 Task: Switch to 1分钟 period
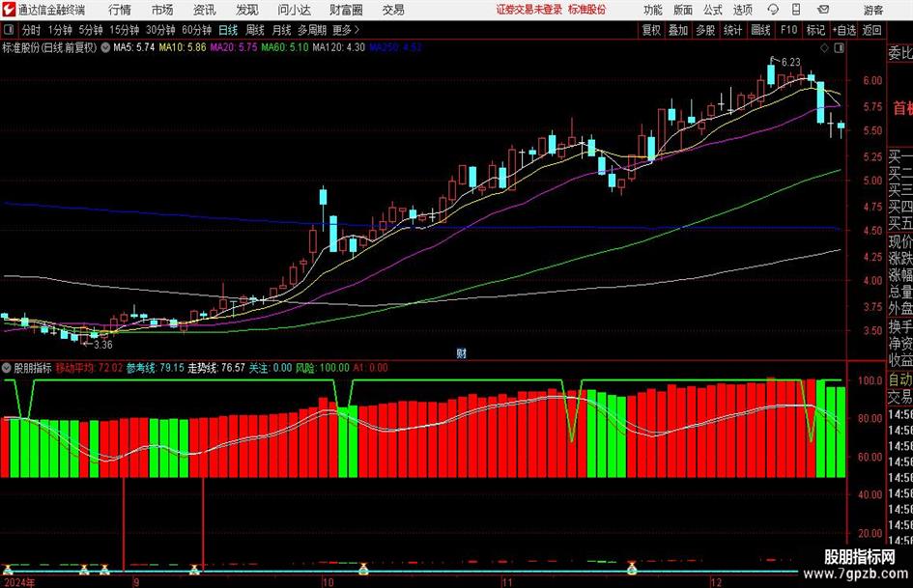(x=59, y=30)
